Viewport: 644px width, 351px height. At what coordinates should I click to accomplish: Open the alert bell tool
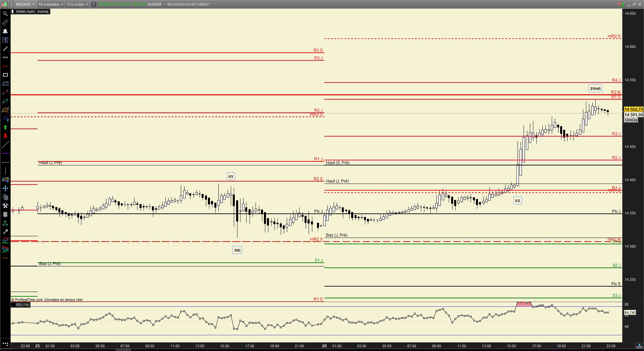click(5, 31)
